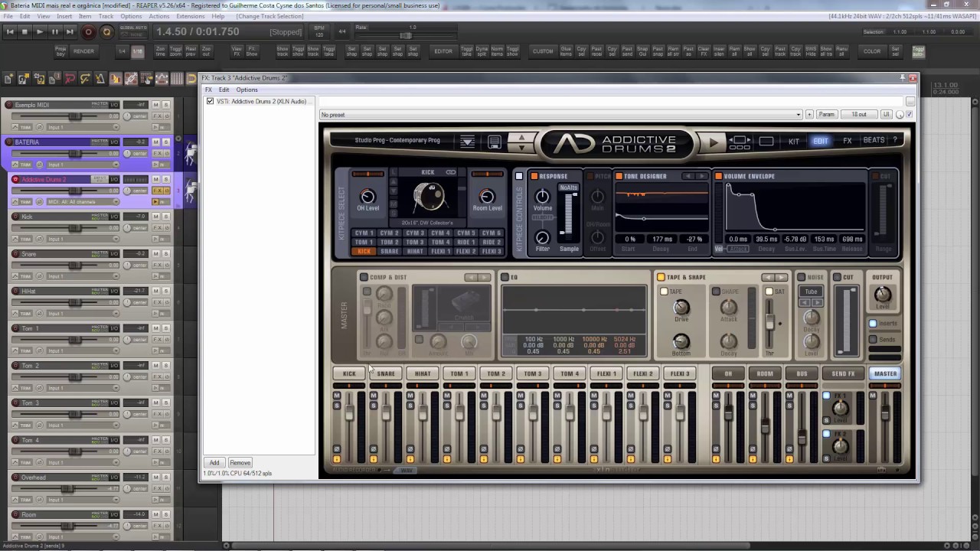Open Input 1 dropdown on Kick track
The image size is (980, 551).
click(x=82, y=239)
